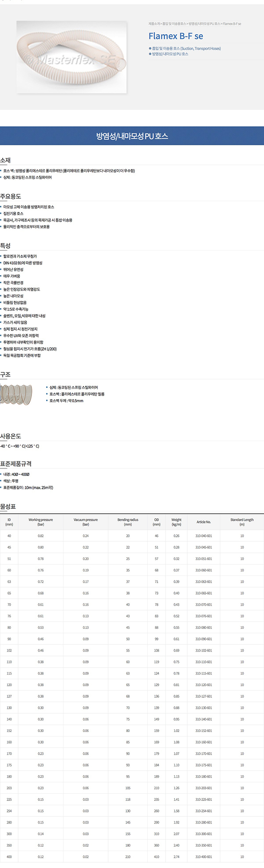This screenshot has height=868, width=264.
Task: Click the hose structure diagram image
Action: tap(16, 393)
